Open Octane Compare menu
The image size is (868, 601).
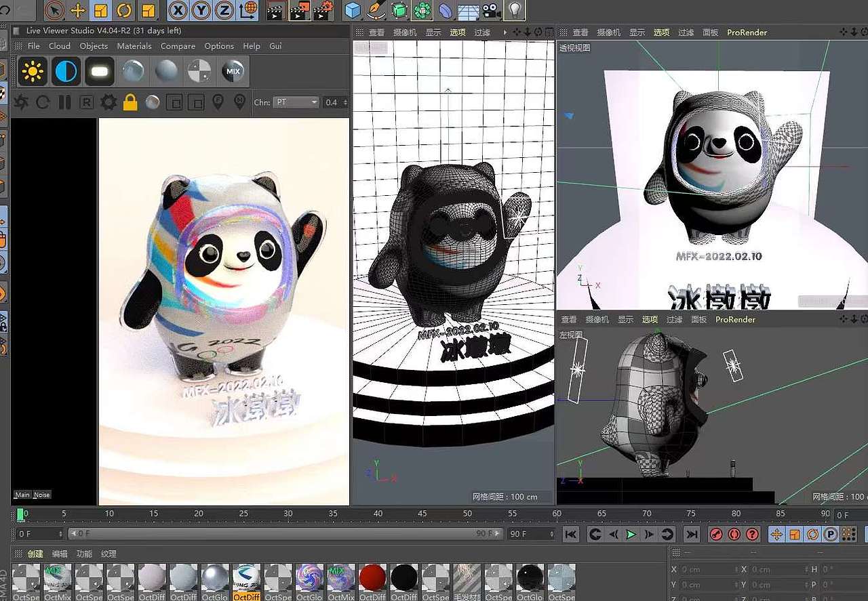(x=178, y=46)
